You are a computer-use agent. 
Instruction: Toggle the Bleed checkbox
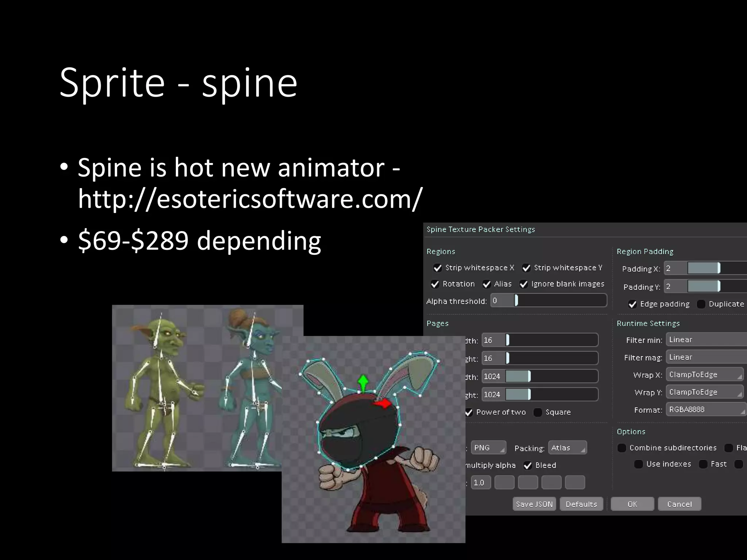(528, 466)
